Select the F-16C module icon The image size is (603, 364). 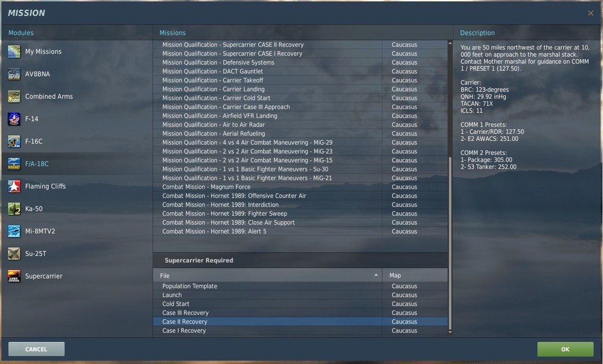(14, 142)
